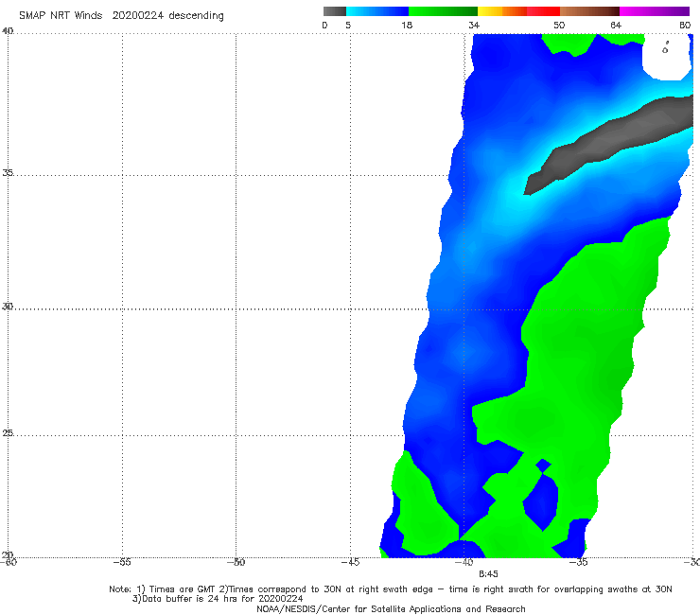Click the magenta-purple color bar segment
The image size is (700, 615).
(x=655, y=11)
